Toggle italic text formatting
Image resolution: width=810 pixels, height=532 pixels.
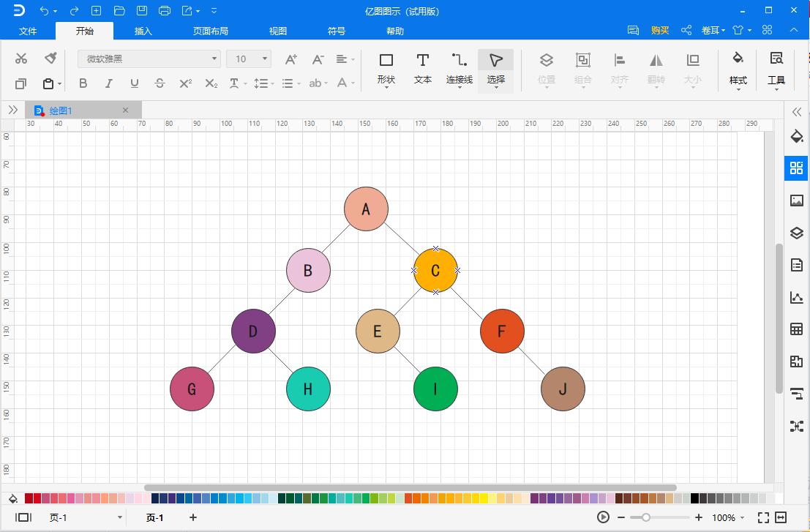[x=108, y=83]
